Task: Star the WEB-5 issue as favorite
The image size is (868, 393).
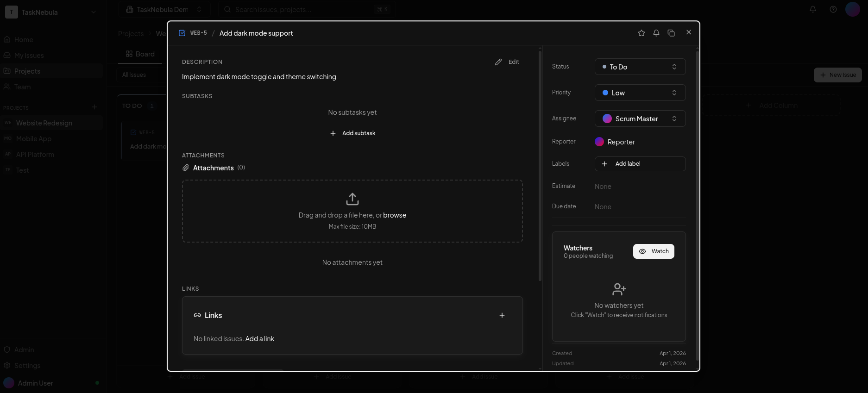Action: pyautogui.click(x=642, y=33)
